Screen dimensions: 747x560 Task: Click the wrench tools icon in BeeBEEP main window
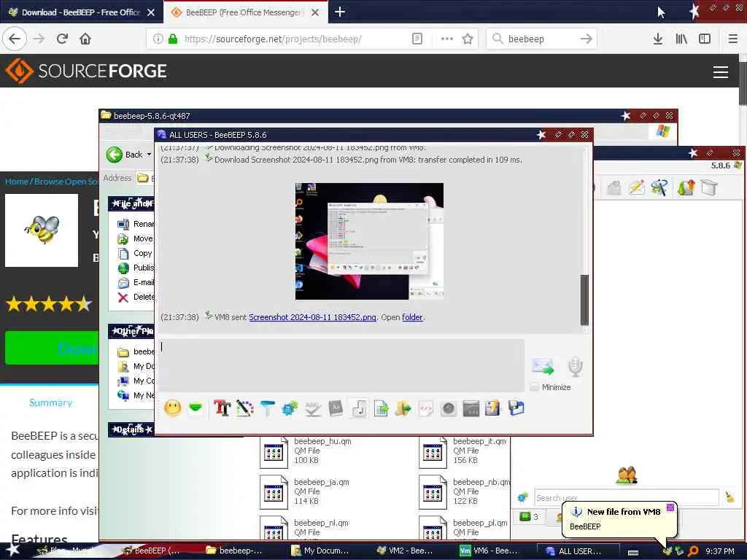click(x=659, y=187)
